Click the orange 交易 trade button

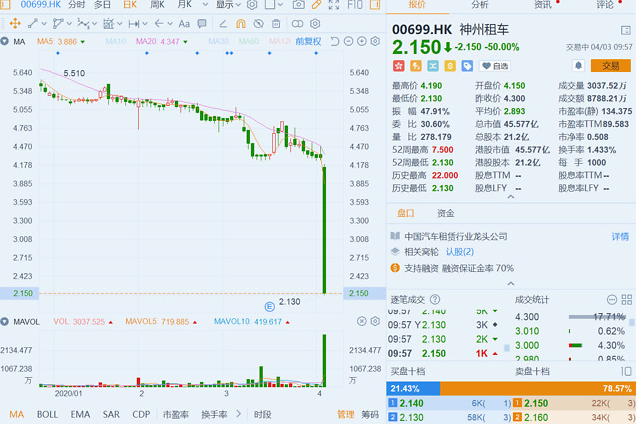[x=611, y=65]
